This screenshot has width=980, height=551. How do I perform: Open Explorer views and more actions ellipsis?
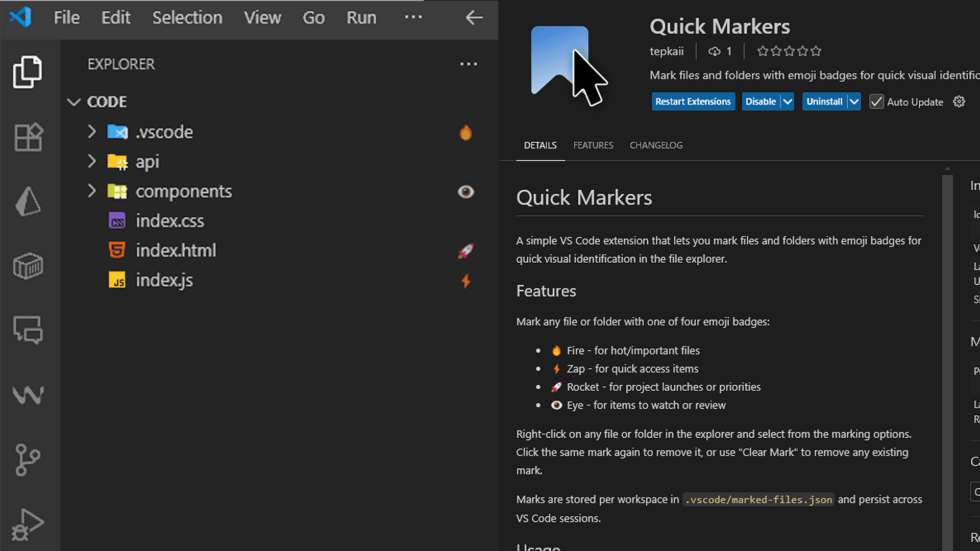tap(469, 64)
